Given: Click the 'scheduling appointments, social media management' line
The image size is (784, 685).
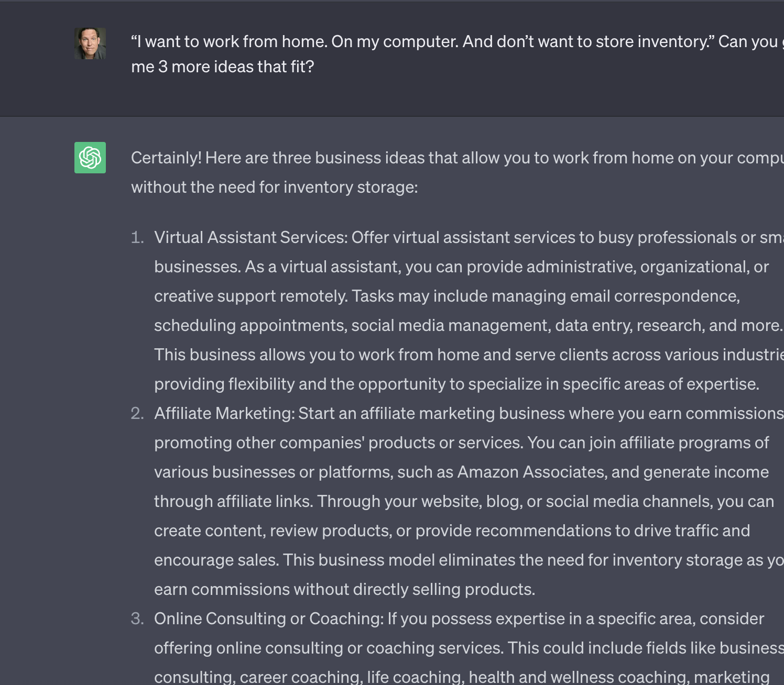Looking at the screenshot, I should click(x=469, y=325).
